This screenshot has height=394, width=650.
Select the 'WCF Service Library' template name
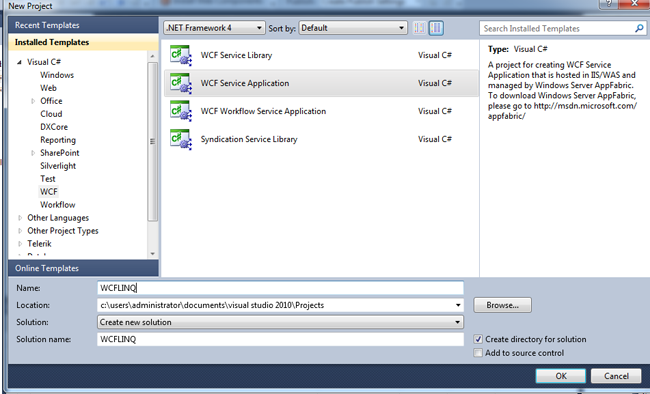tap(236, 55)
